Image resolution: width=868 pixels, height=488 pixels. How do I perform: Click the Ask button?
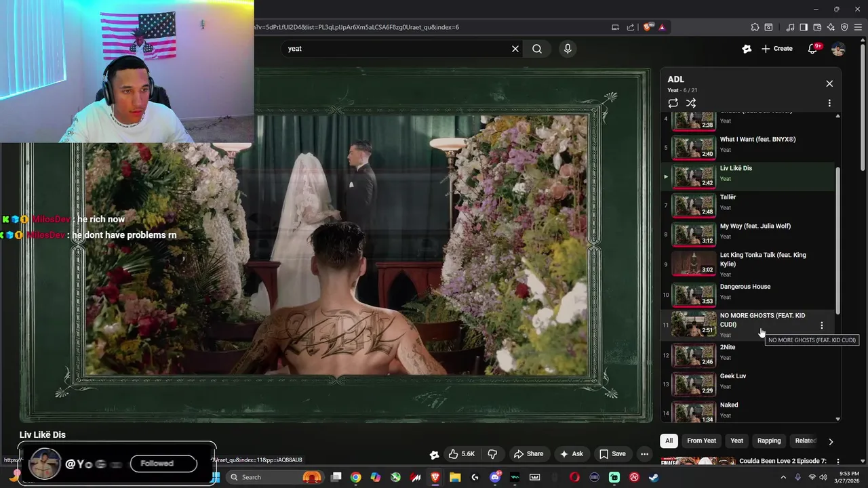571,454
